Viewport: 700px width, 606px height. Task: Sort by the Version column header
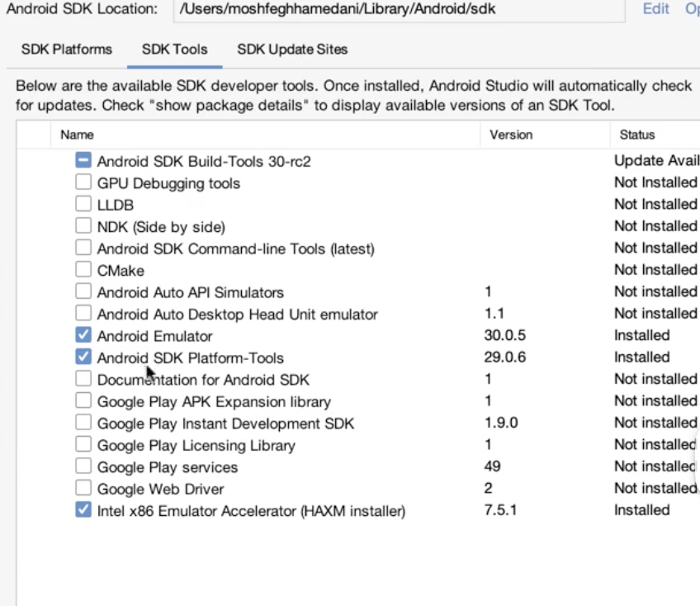(545, 135)
